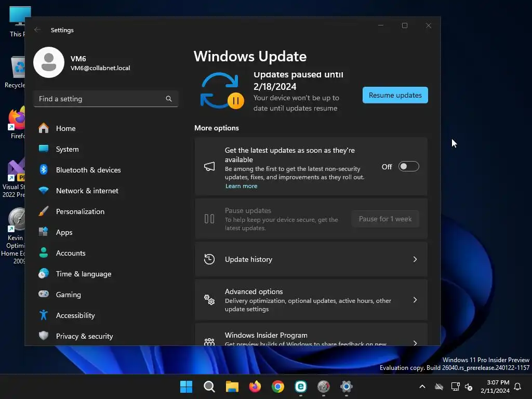Click Advanced options row title
The image size is (532, 399).
254,291
